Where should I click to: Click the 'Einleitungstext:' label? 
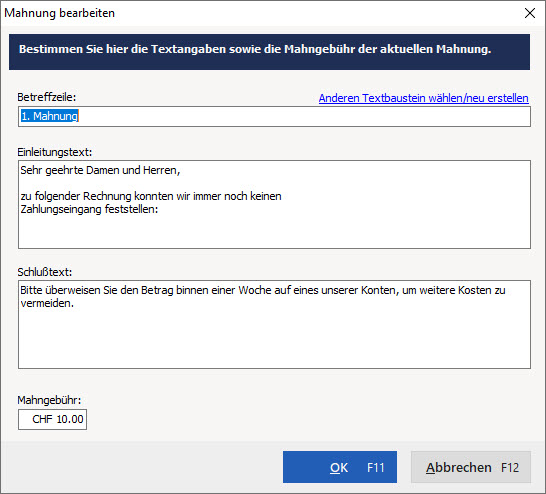click(55, 152)
